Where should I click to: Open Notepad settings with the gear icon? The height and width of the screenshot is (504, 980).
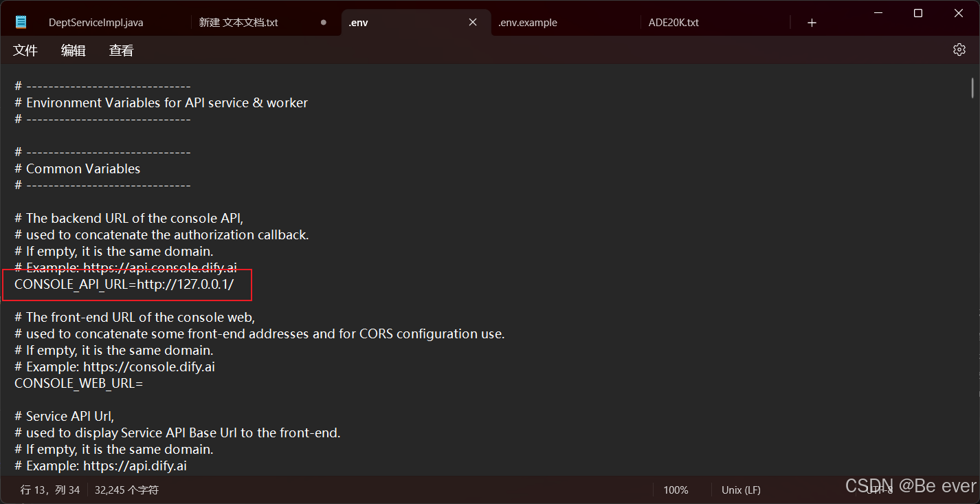coord(959,50)
